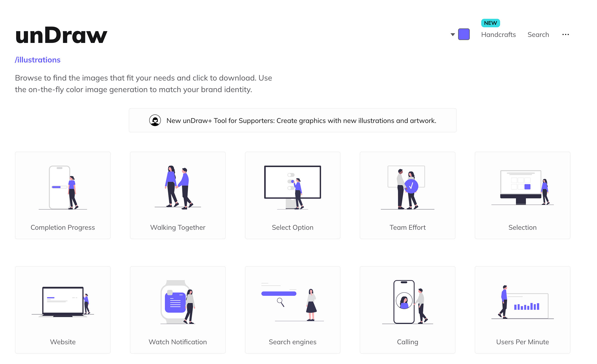The image size is (597, 364).
Task: Open the unDraw+ Tool announcement banner
Action: click(301, 121)
